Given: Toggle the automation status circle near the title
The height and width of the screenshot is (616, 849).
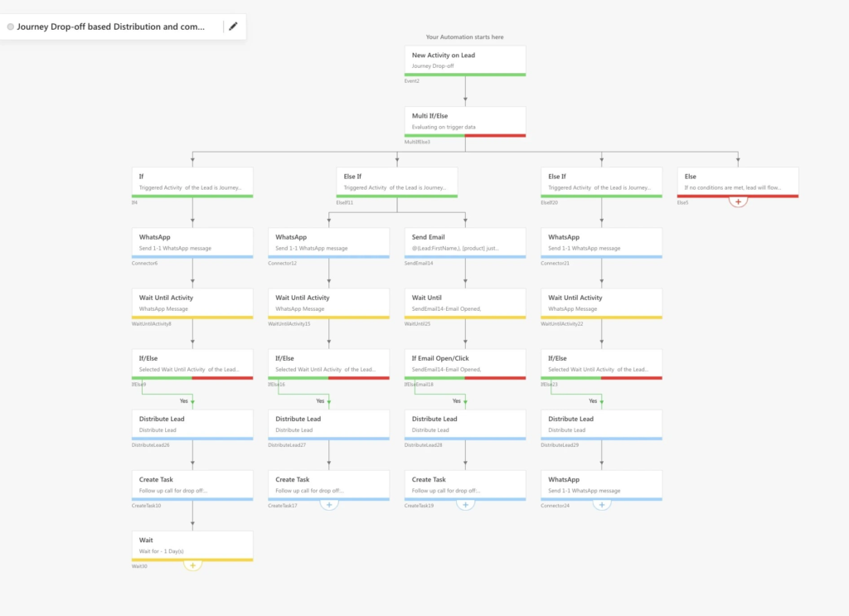Looking at the screenshot, I should (x=10, y=26).
